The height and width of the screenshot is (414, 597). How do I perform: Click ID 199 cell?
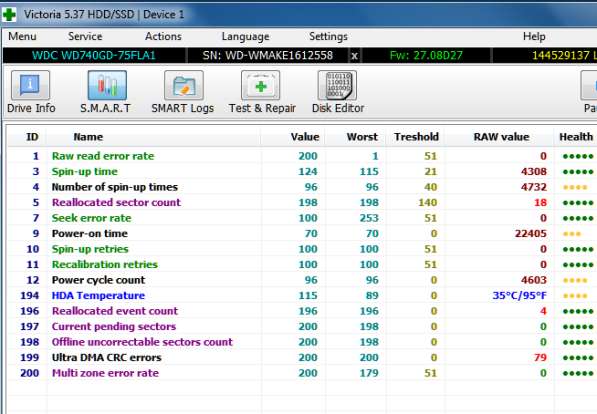tap(30, 358)
